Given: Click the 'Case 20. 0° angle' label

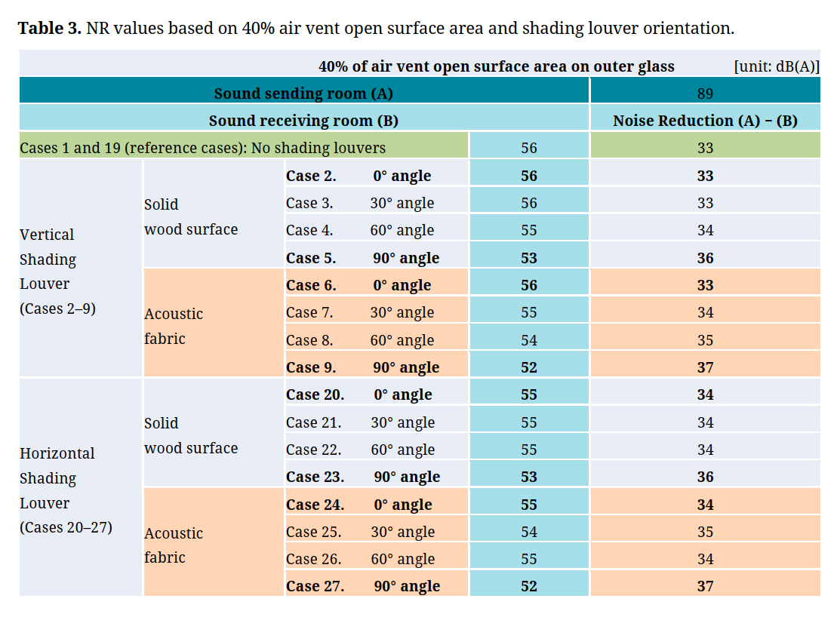Looking at the screenshot, I should click(x=358, y=394).
